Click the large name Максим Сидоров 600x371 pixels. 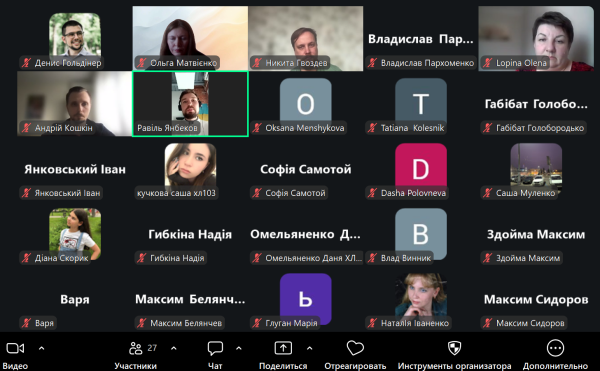[536, 299]
